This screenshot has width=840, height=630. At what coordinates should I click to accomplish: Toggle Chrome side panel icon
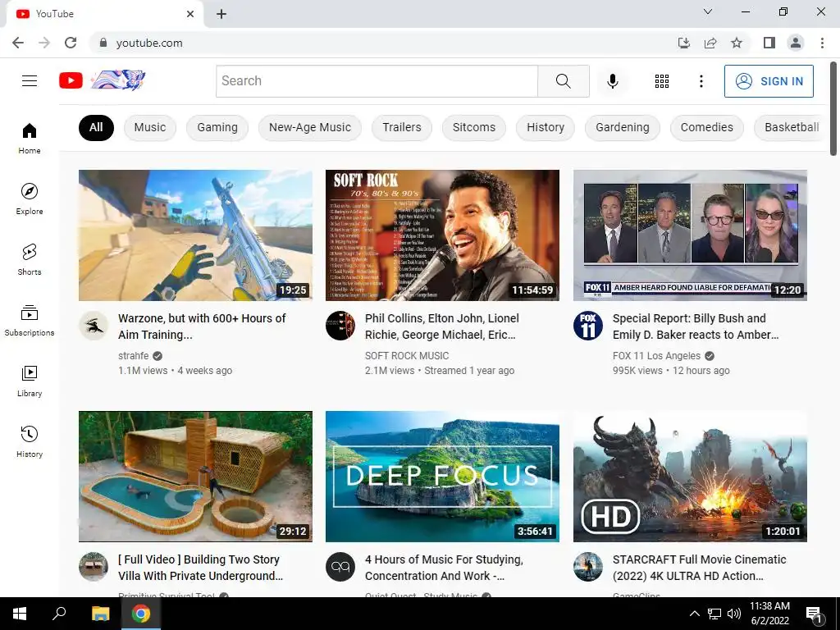click(769, 43)
